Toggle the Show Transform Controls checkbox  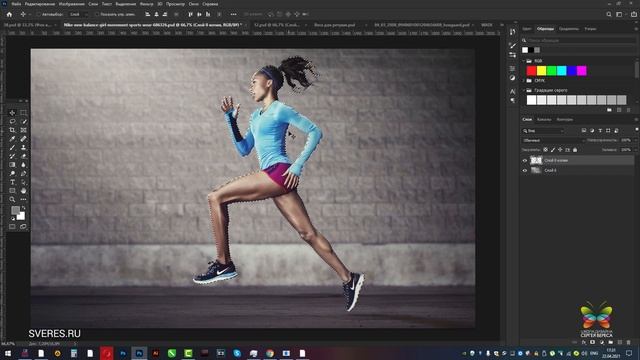click(97, 14)
